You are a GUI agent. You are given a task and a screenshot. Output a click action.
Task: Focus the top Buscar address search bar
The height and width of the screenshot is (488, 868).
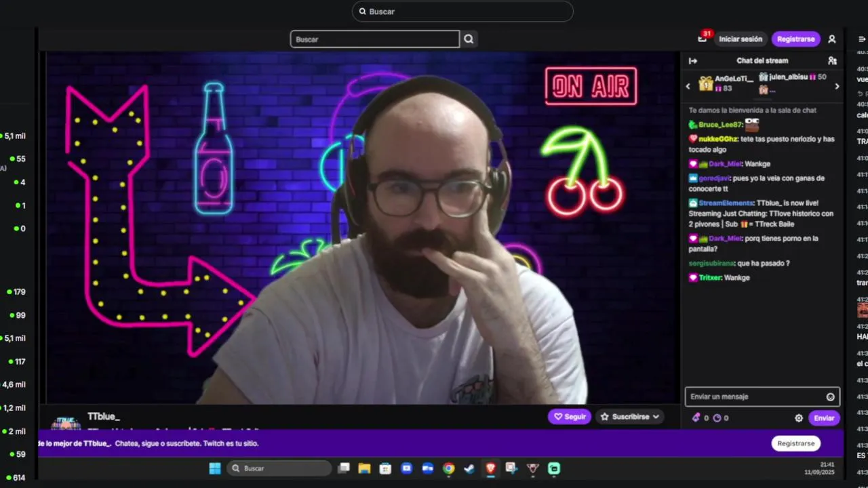click(462, 12)
